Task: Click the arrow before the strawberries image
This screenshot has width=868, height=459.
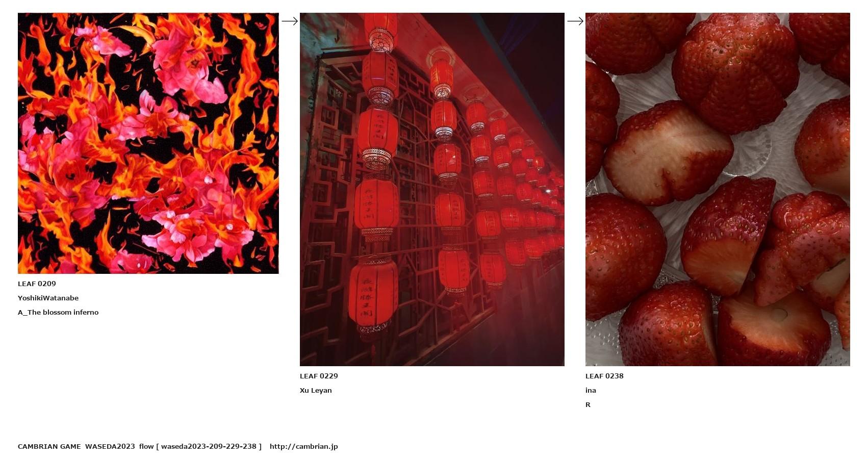Action: [575, 21]
